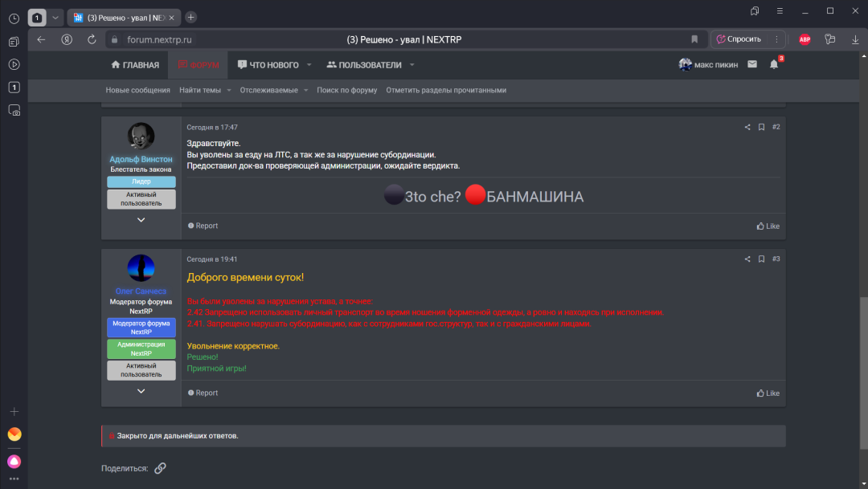Bookmark this page in address bar
Image resolution: width=868 pixels, height=489 pixels.
pos(694,39)
